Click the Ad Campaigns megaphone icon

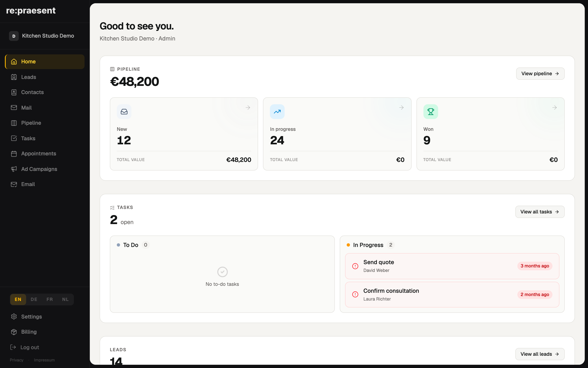point(14,169)
